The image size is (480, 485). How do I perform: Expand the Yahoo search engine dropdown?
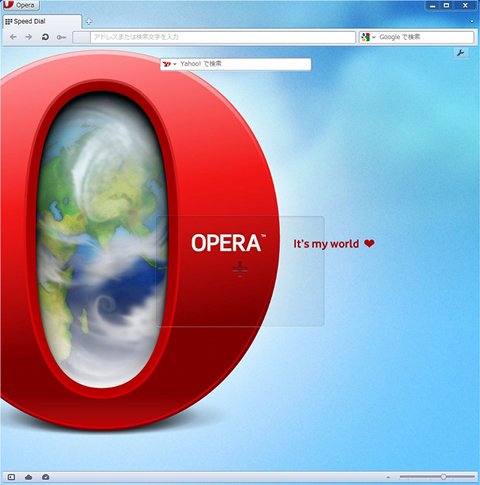pyautogui.click(x=170, y=64)
